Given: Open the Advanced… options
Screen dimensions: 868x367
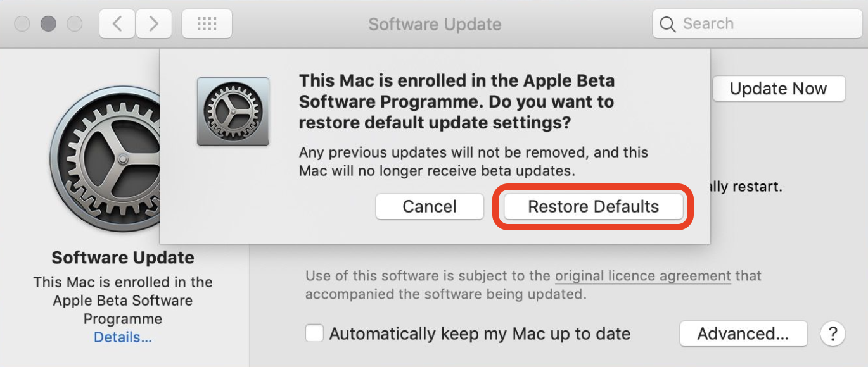Looking at the screenshot, I should pos(743,333).
